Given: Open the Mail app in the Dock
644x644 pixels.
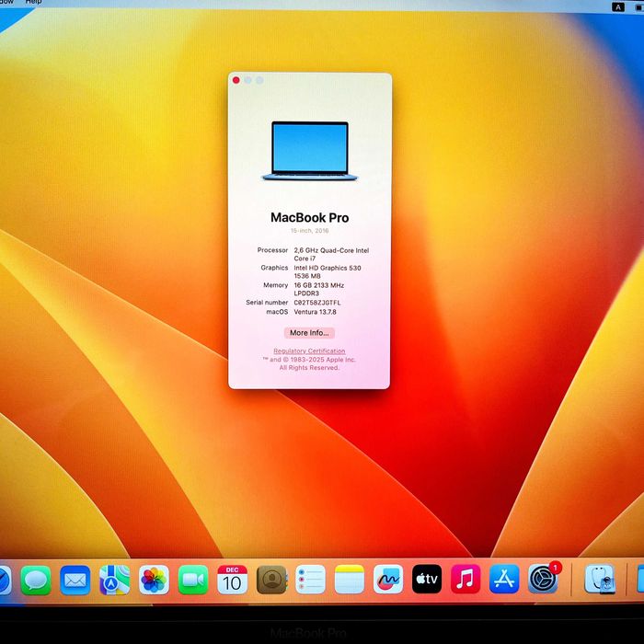Looking at the screenshot, I should (75, 580).
